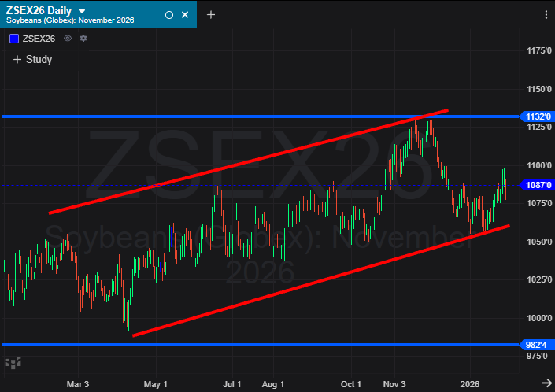Open ZSEX26 settings gear icon

pyautogui.click(x=83, y=39)
